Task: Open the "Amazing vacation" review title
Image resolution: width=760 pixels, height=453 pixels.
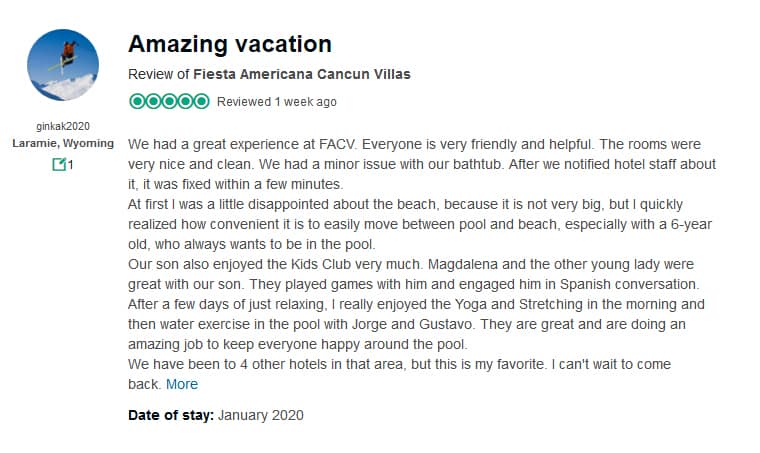Action: pos(230,44)
